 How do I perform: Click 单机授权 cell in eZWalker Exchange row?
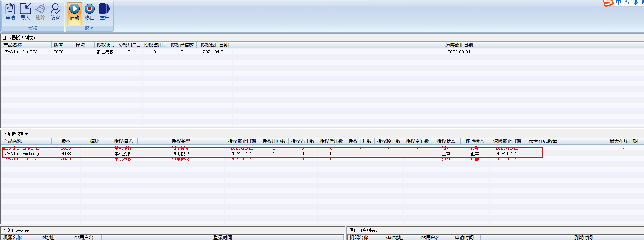click(123, 154)
